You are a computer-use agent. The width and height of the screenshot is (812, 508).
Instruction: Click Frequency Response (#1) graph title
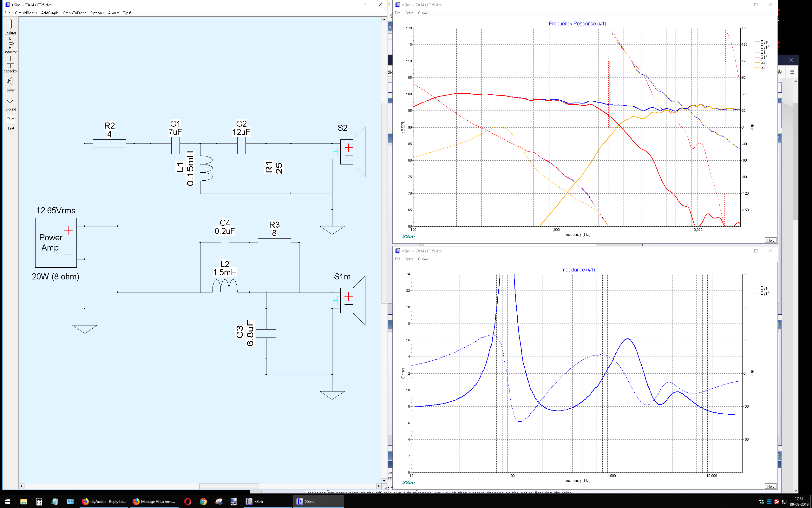(577, 23)
